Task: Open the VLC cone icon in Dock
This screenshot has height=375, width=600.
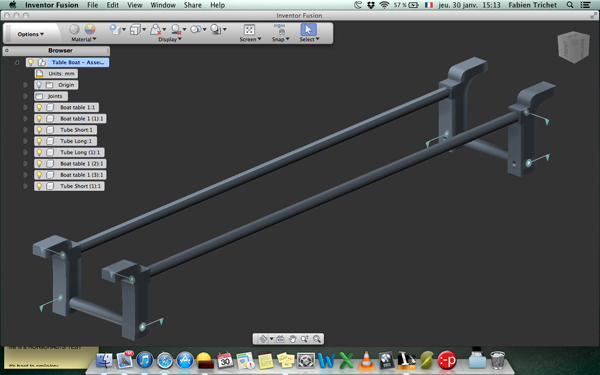Action: tap(366, 360)
